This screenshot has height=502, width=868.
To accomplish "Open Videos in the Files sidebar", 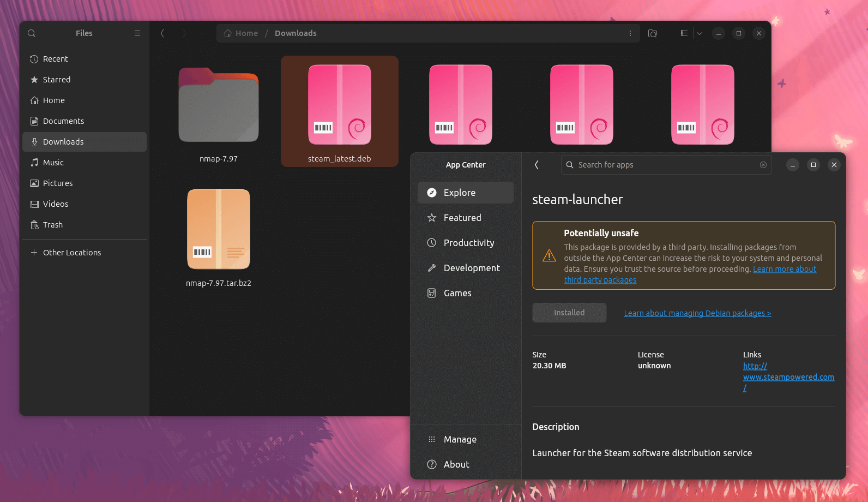I will coord(85,204).
